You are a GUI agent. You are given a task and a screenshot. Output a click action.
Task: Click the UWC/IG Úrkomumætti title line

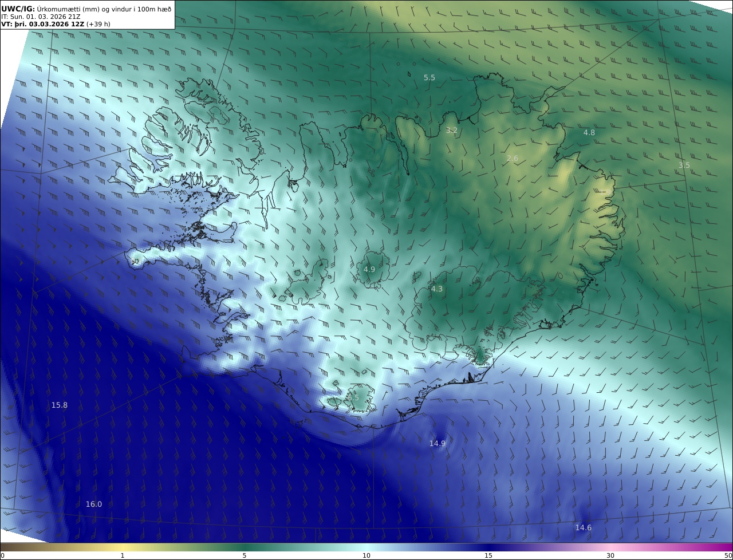[x=86, y=9]
